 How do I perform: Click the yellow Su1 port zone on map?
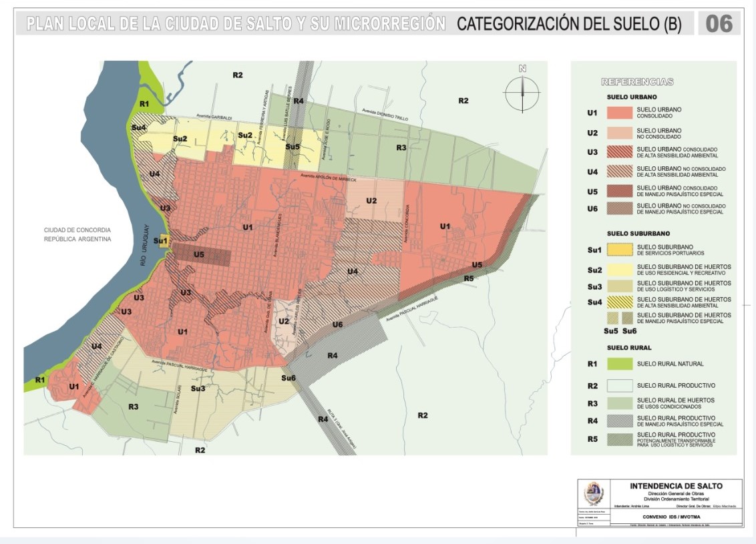click(162, 241)
